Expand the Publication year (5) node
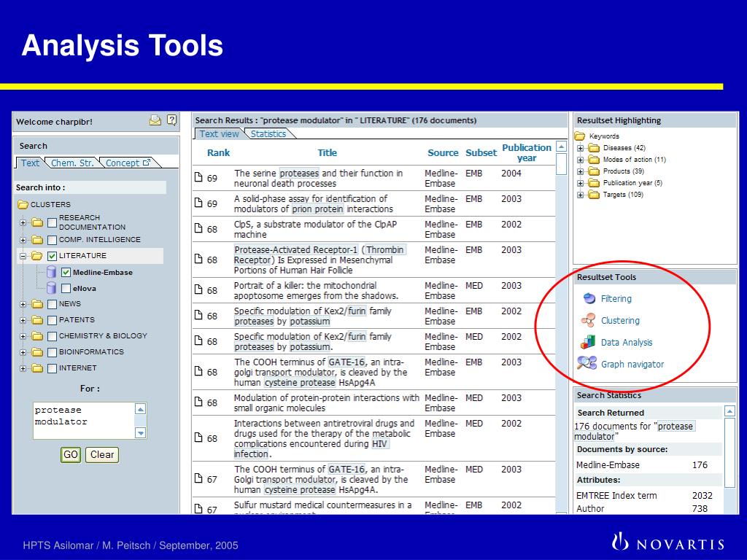 coord(580,183)
